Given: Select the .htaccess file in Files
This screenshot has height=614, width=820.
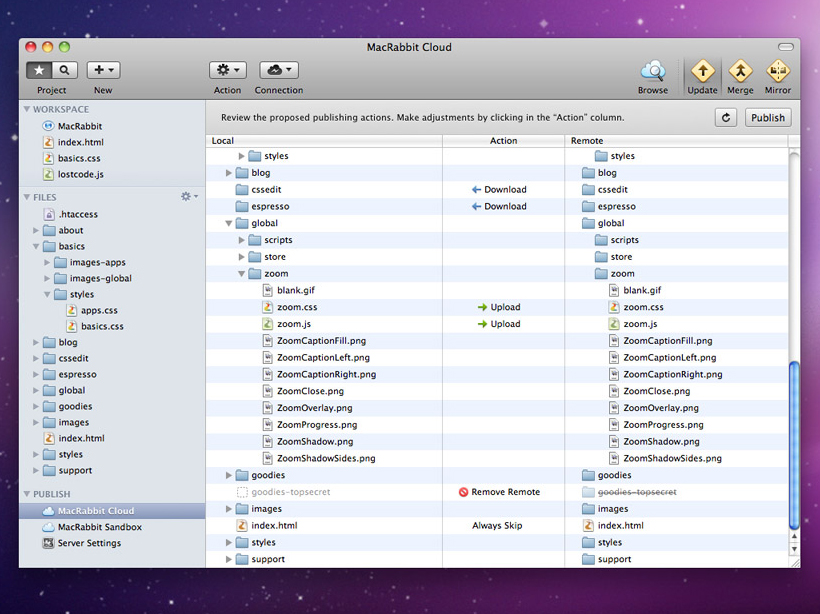Looking at the screenshot, I should click(x=78, y=214).
